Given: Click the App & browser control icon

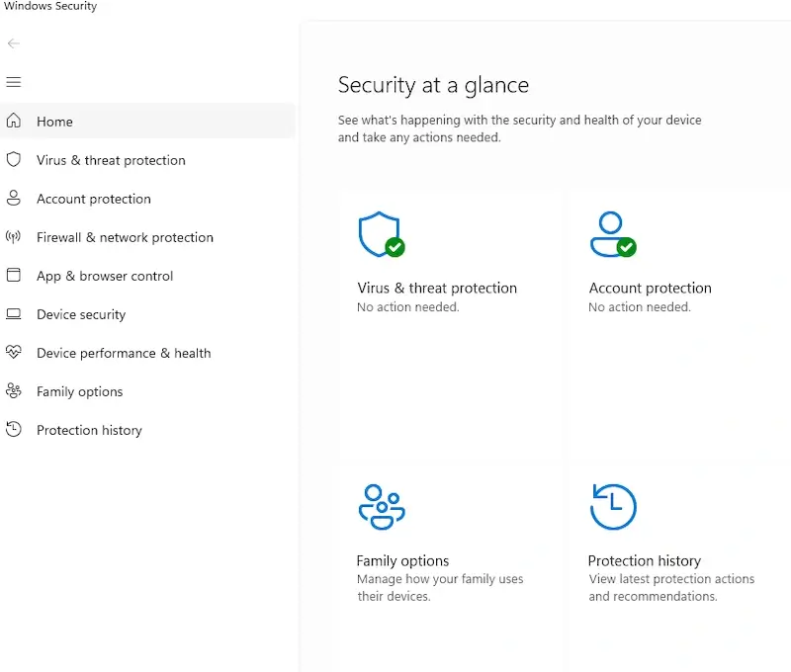Looking at the screenshot, I should (x=14, y=276).
